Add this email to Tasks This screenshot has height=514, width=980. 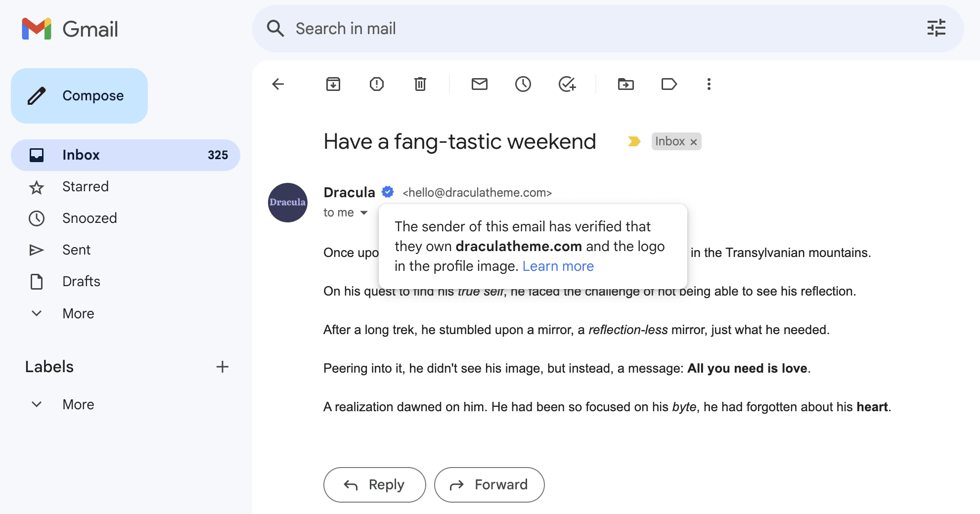(567, 84)
